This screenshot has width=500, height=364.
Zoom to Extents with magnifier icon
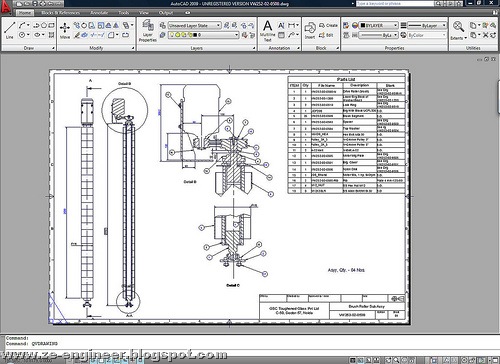coord(458,30)
